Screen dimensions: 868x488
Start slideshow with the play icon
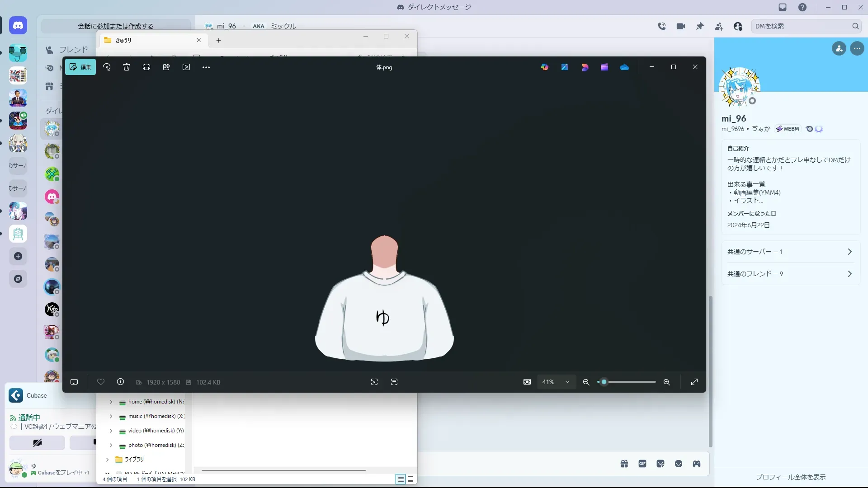coord(186,67)
